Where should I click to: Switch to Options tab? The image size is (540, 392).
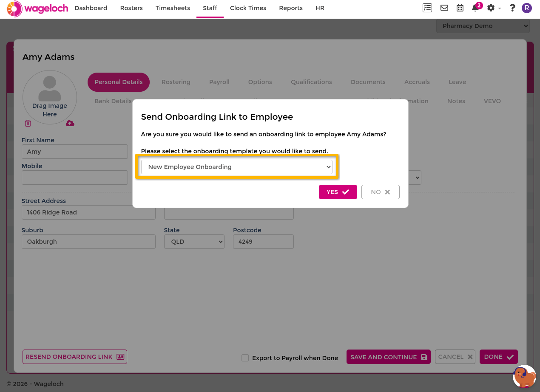tap(260, 82)
